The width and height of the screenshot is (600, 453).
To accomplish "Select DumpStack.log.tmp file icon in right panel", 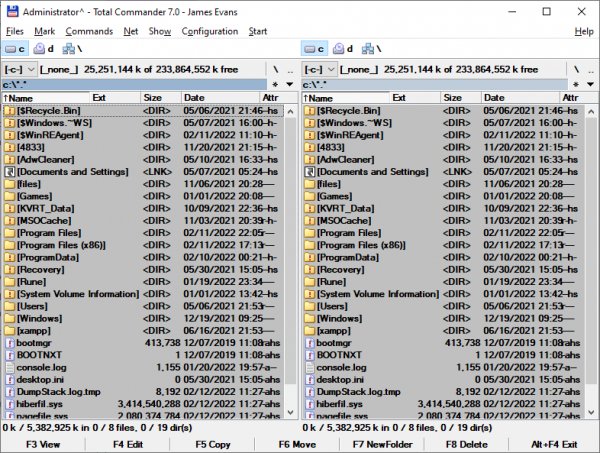I will [x=309, y=392].
